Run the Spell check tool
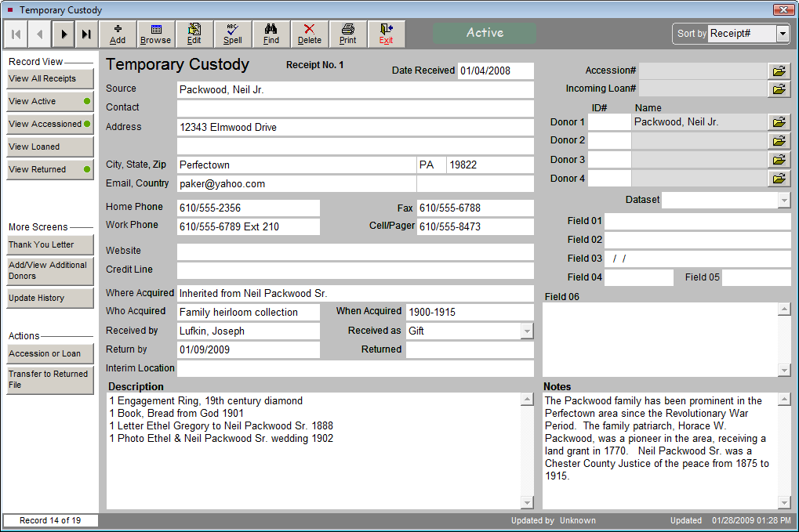Image resolution: width=799 pixels, height=532 pixels. [x=232, y=34]
